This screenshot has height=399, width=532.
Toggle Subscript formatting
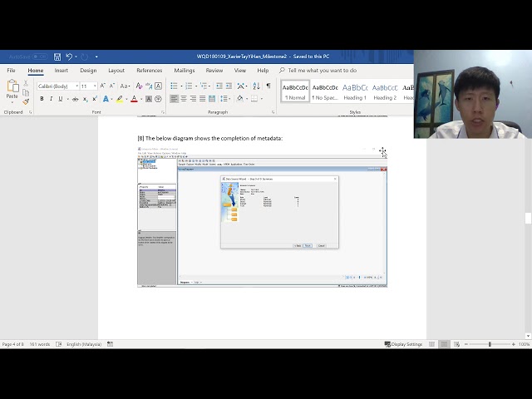point(85,99)
